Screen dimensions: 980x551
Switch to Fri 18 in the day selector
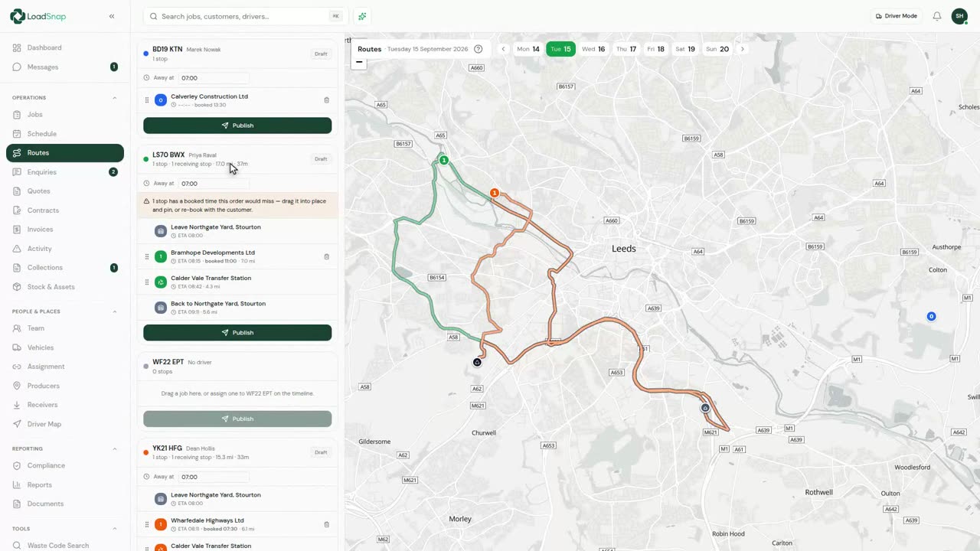(x=655, y=49)
